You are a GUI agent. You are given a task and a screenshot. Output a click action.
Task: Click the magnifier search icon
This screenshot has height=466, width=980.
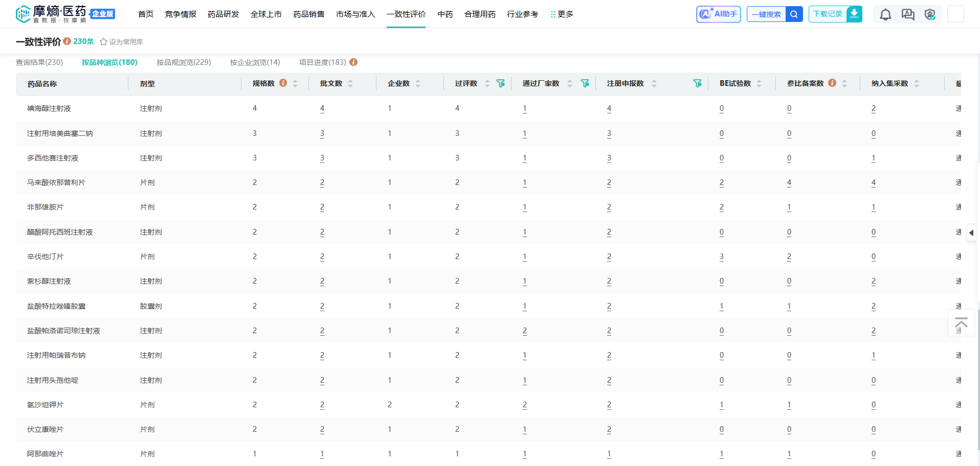(794, 14)
